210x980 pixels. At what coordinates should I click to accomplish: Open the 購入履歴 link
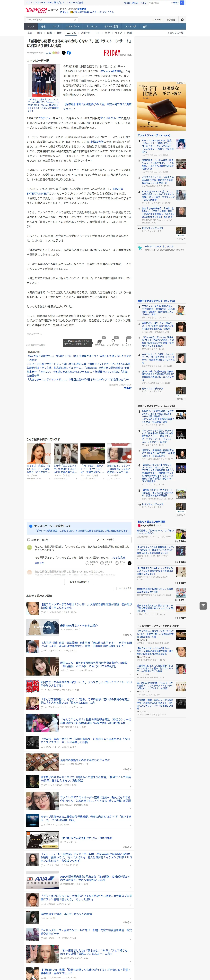pos(171,20)
